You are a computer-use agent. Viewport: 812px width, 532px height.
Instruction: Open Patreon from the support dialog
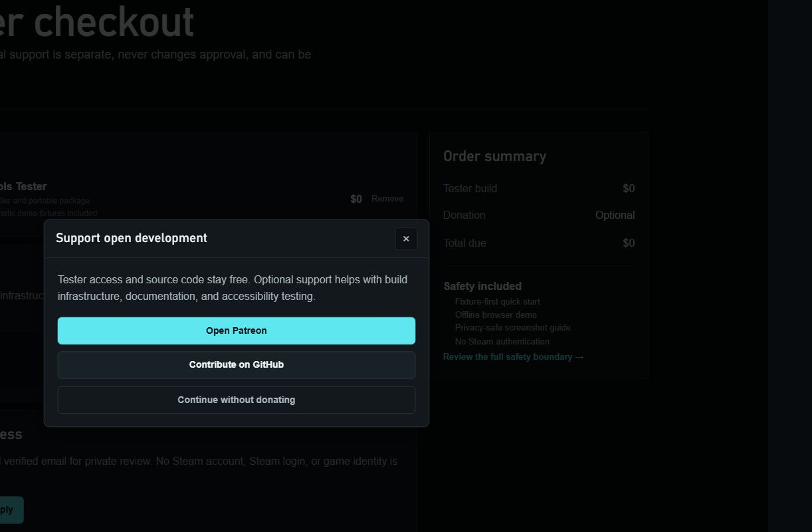[237, 331]
